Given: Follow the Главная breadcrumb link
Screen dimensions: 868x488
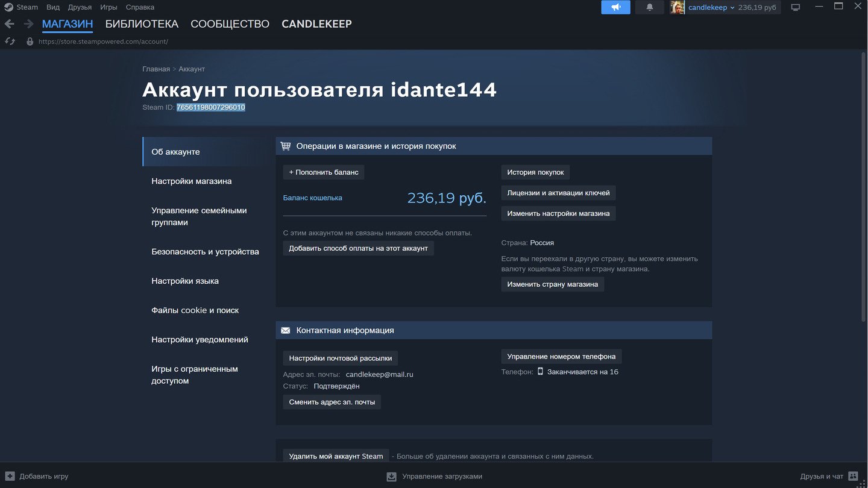Looking at the screenshot, I should pos(156,69).
